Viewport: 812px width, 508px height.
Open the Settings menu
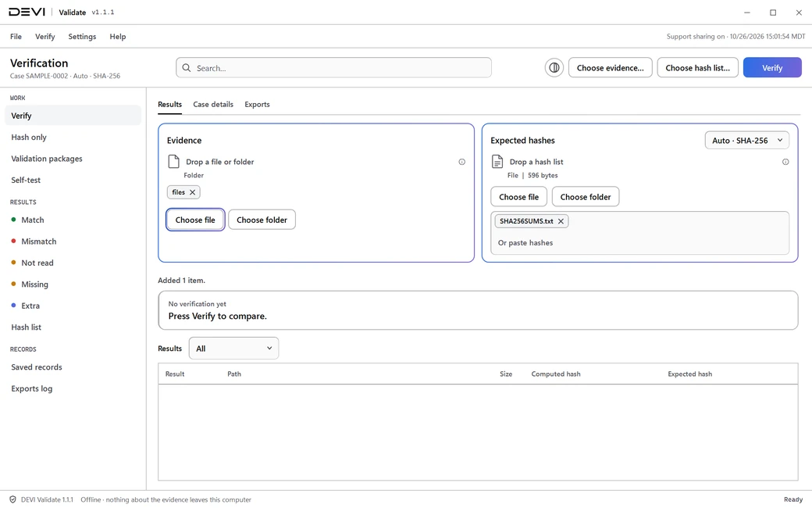pyautogui.click(x=82, y=37)
